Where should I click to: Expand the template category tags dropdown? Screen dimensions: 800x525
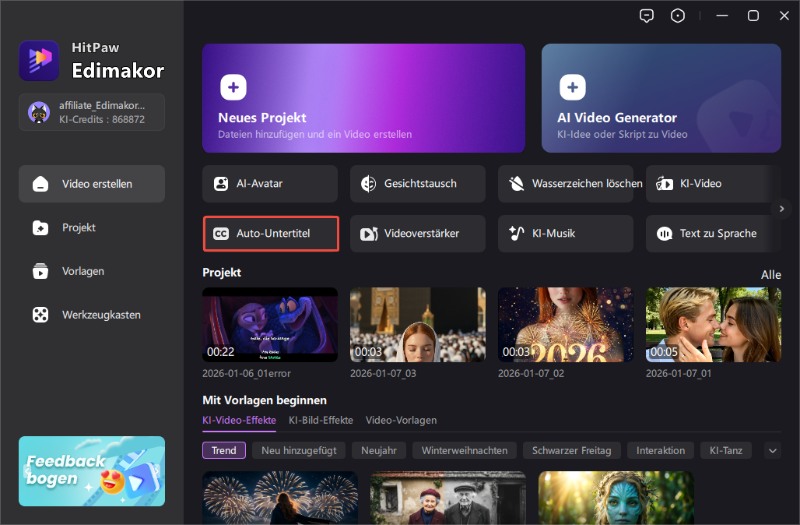pos(772,451)
